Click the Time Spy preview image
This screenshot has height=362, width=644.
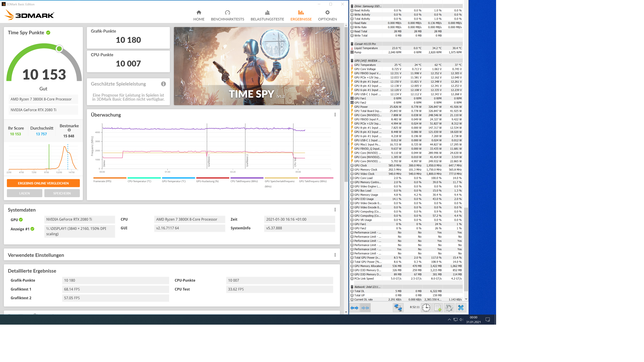pyautogui.click(x=257, y=66)
